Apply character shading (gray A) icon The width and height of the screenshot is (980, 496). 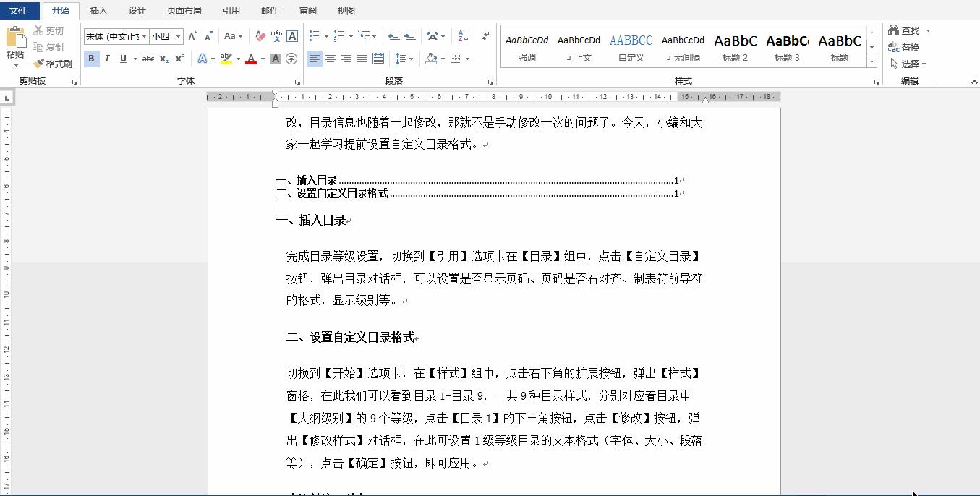click(276, 59)
